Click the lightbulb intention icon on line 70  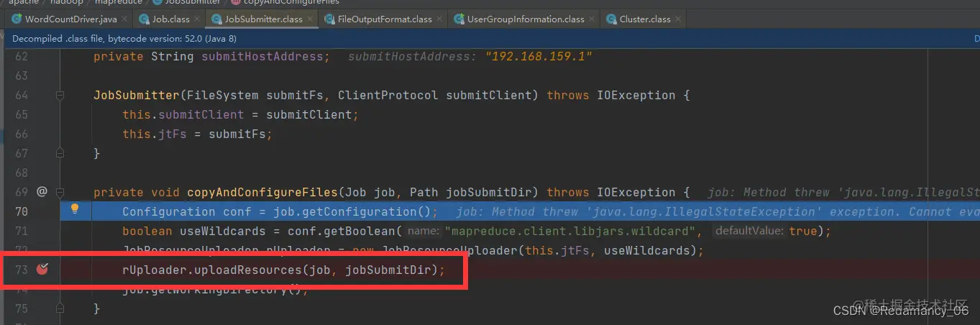coord(74,209)
